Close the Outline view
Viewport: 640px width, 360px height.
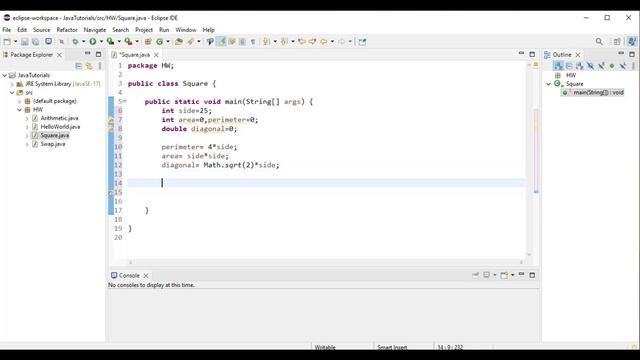(x=578, y=55)
